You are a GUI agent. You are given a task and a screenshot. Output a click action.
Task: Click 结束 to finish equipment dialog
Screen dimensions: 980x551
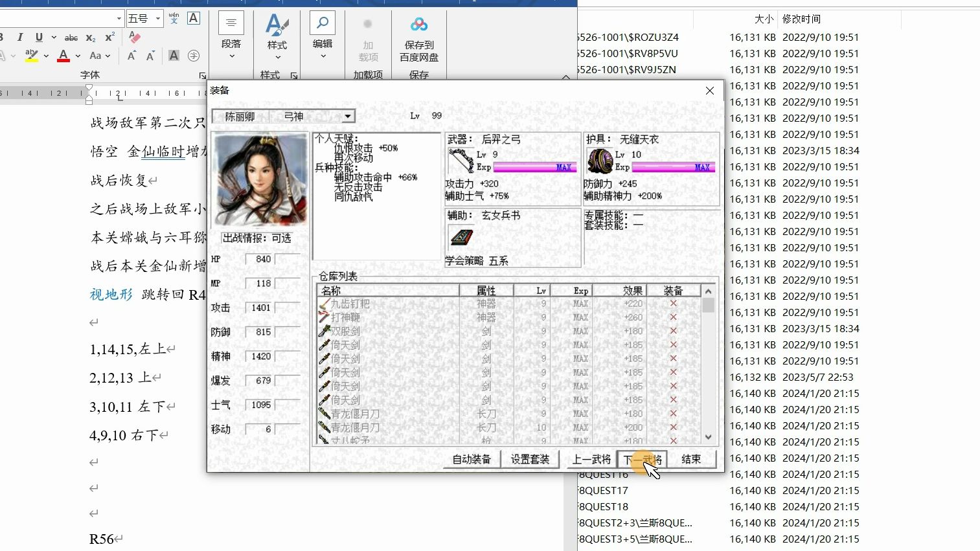(x=691, y=459)
